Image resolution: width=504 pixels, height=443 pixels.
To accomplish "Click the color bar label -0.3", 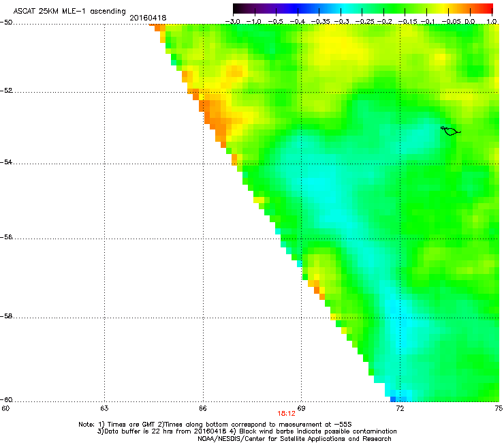I will point(342,22).
